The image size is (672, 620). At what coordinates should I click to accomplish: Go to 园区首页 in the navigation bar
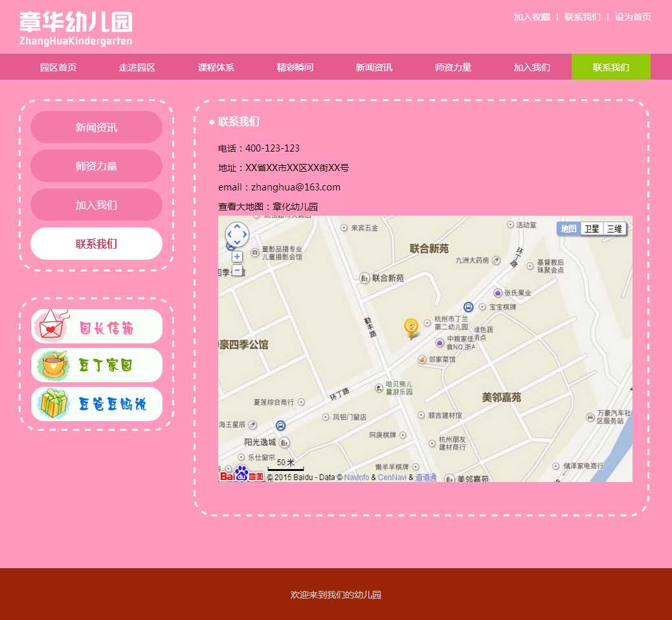click(58, 67)
